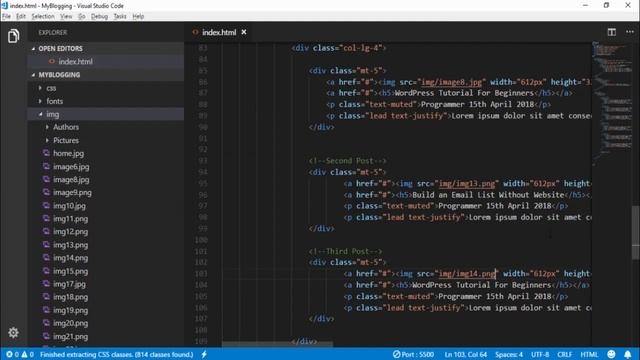Change language mode via HTML
This screenshot has height=360, width=640.
589,354
